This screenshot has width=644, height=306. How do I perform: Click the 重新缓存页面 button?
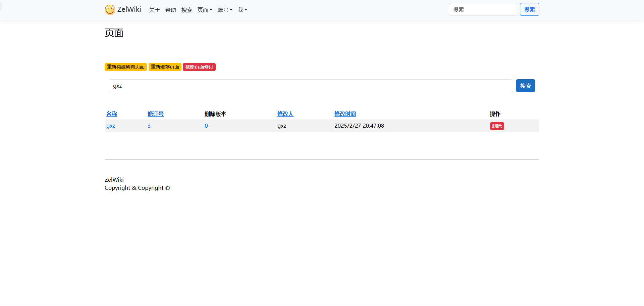[165, 67]
